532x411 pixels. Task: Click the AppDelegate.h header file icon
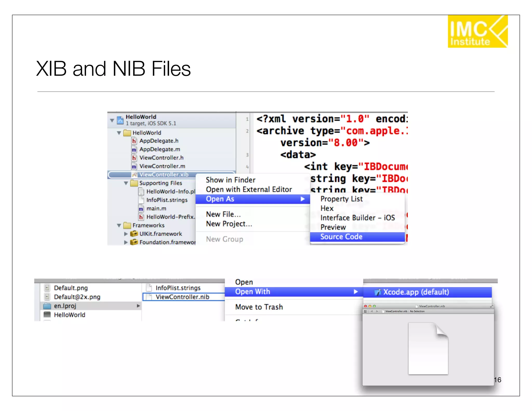pos(134,141)
